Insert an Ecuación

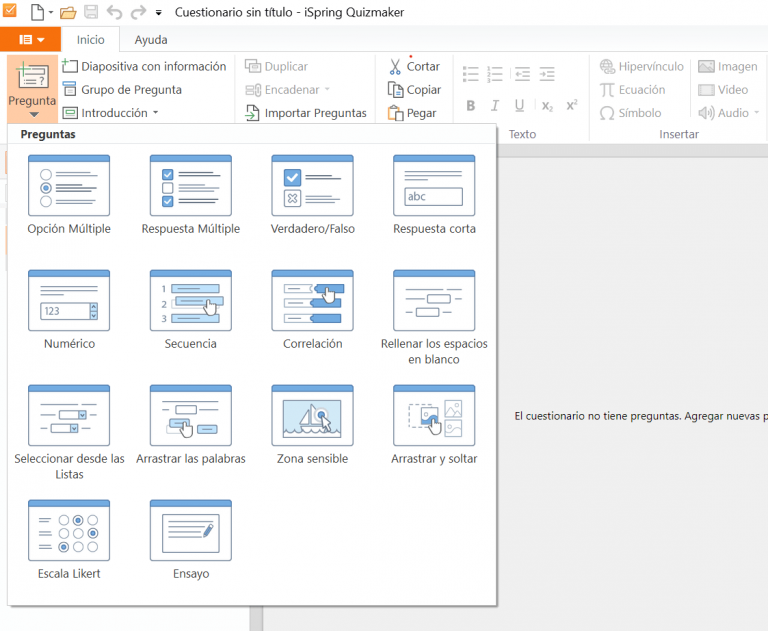632,90
